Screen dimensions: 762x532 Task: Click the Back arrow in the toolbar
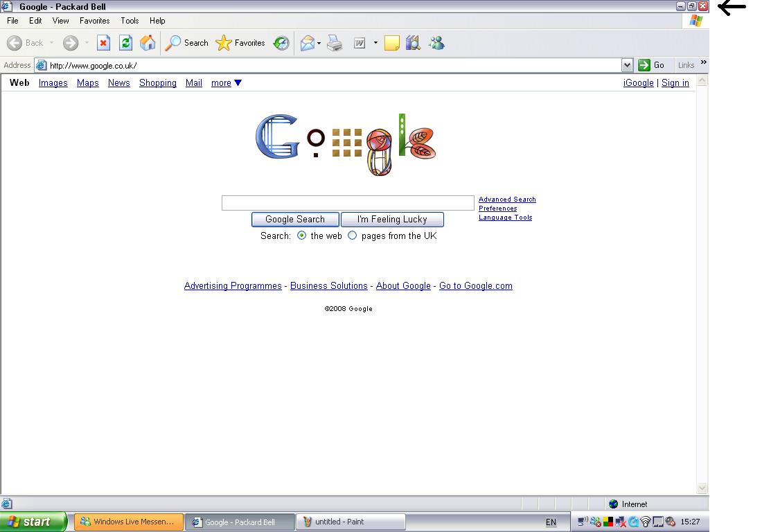[x=15, y=43]
